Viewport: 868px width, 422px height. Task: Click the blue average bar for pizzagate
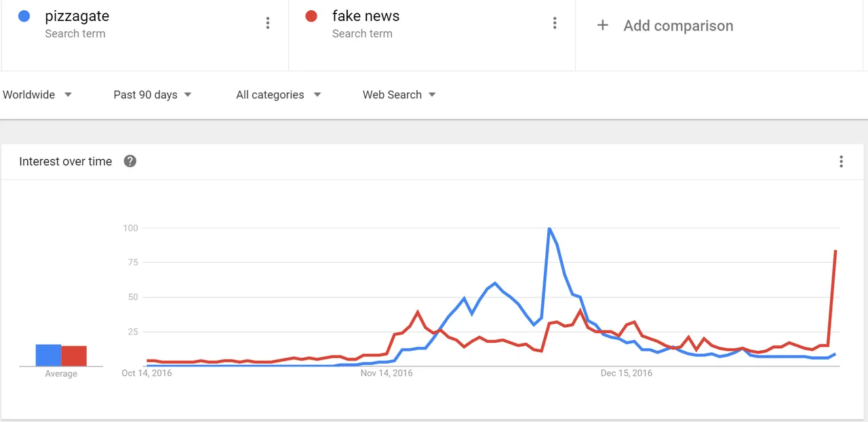coord(48,356)
